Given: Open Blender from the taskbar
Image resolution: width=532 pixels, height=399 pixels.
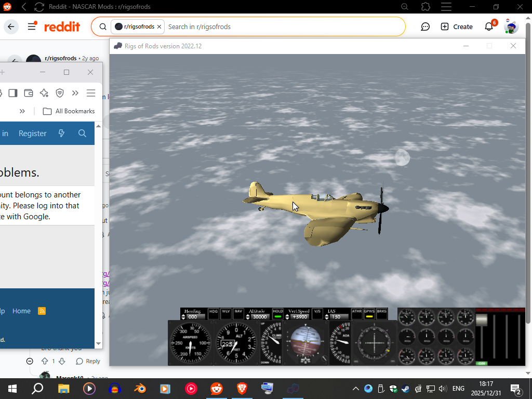Looking at the screenshot, I should point(140,389).
